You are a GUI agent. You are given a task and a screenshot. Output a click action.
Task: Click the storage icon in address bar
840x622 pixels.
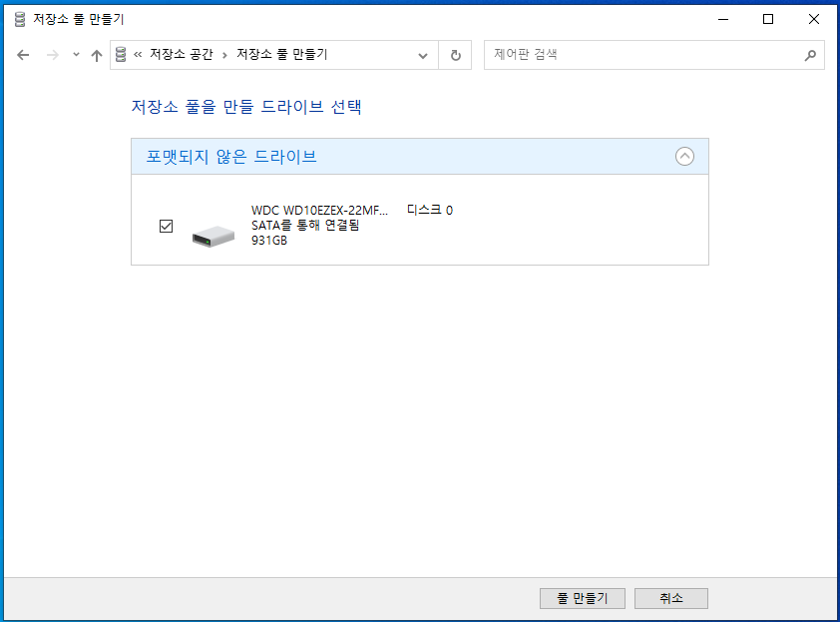(121, 54)
